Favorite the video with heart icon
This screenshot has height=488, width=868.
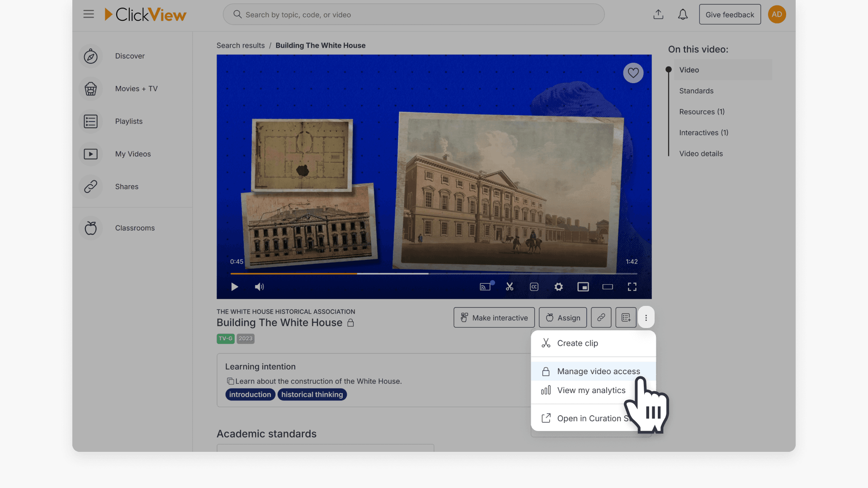[x=633, y=73]
